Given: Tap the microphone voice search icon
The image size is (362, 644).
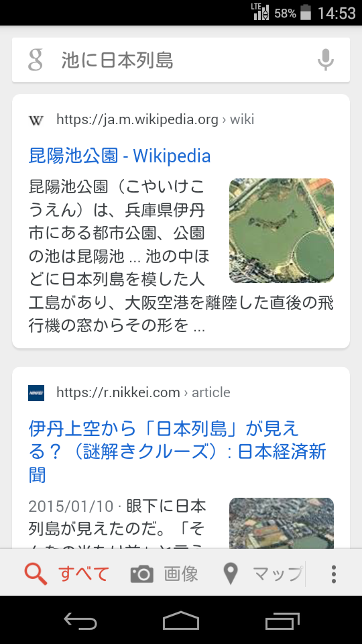Looking at the screenshot, I should click(326, 60).
